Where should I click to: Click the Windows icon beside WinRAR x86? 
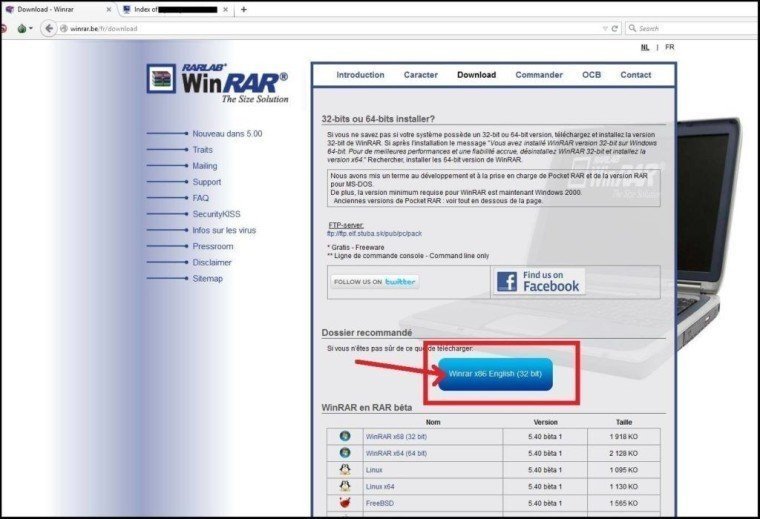345,436
